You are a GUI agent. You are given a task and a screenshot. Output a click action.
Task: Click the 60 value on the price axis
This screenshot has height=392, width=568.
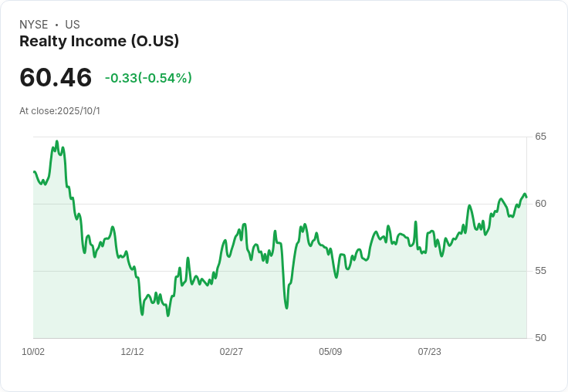540,204
